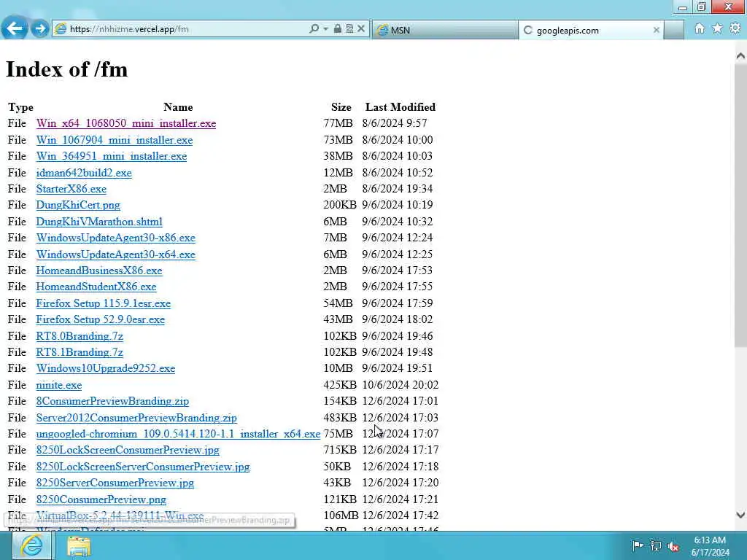Open the RT8.1Branding.7z link
The height and width of the screenshot is (560, 747).
(x=80, y=352)
